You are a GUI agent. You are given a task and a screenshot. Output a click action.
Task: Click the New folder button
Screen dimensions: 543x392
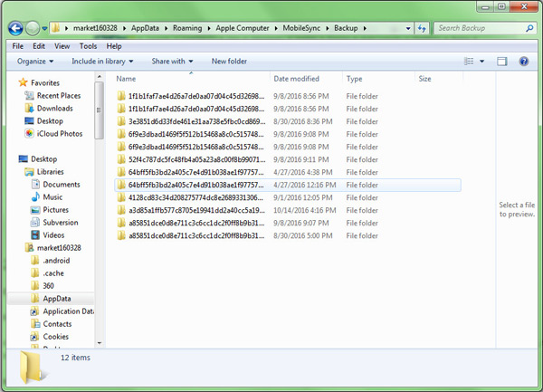point(229,62)
